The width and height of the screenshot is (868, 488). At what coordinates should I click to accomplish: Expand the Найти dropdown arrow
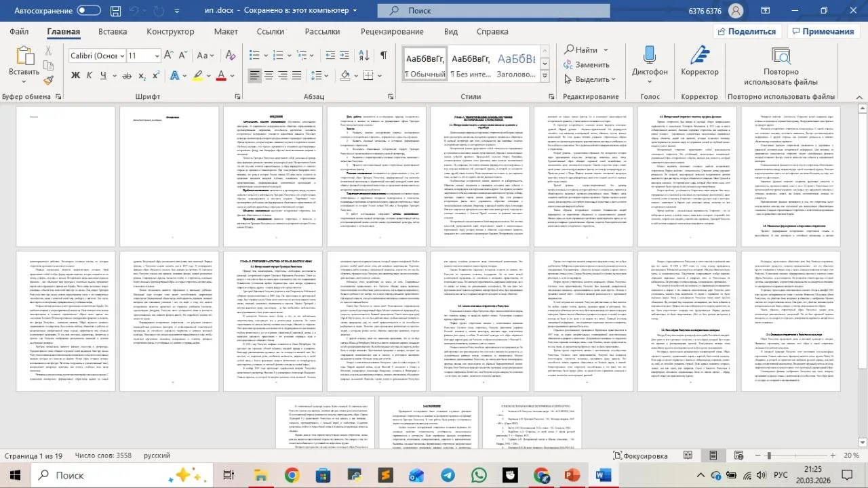[x=604, y=50]
